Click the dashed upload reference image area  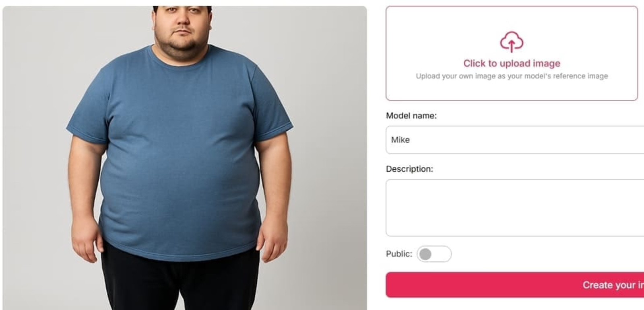[511, 52]
